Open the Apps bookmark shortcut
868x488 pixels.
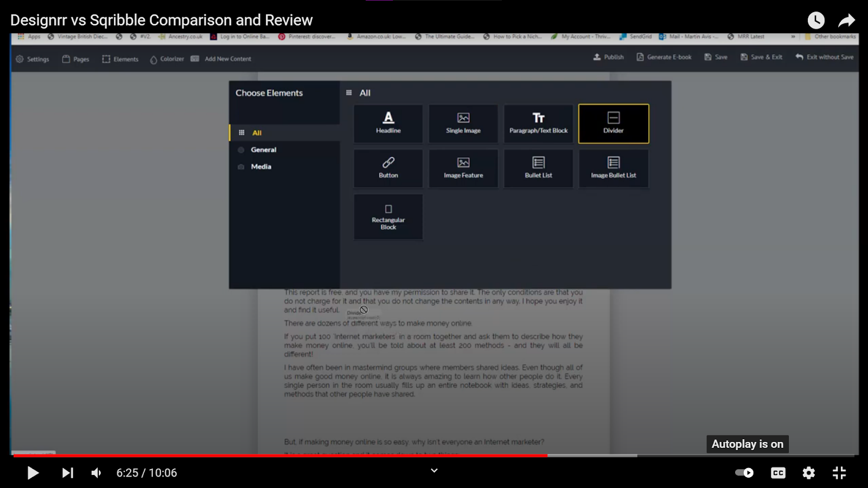(29, 37)
